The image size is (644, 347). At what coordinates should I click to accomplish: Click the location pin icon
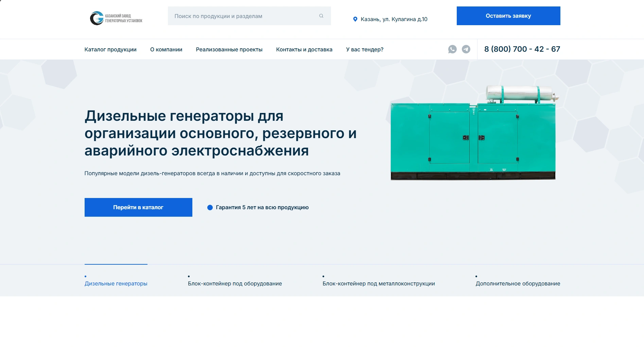(355, 19)
